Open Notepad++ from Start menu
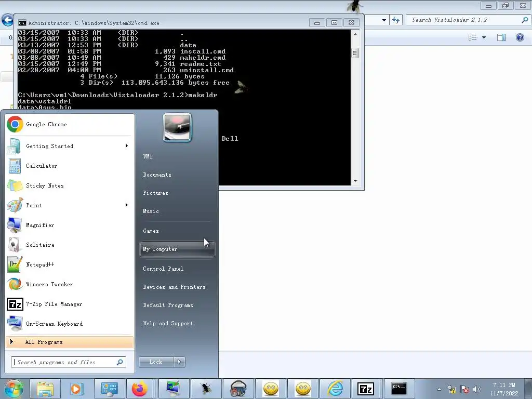 pyautogui.click(x=70, y=264)
